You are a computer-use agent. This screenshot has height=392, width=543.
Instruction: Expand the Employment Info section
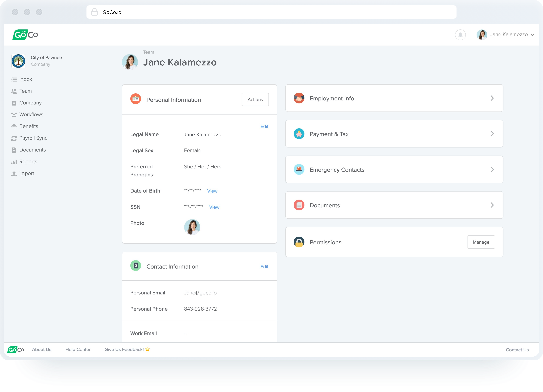click(394, 98)
